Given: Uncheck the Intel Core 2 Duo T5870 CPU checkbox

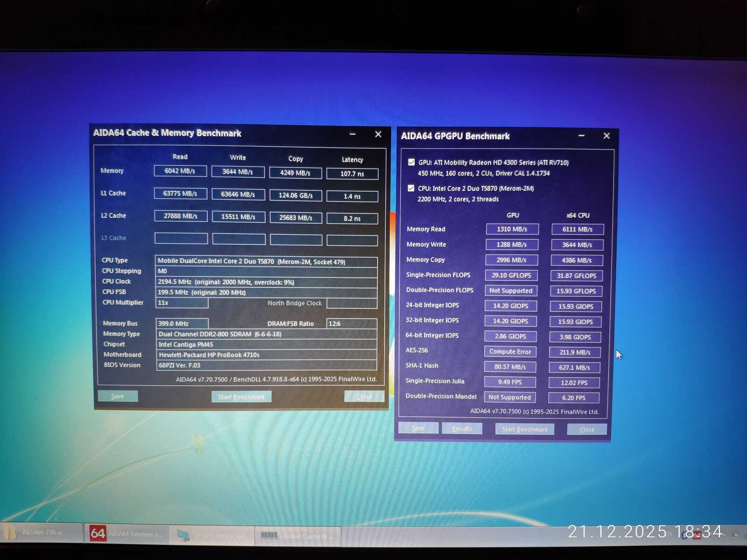Looking at the screenshot, I should click(411, 188).
